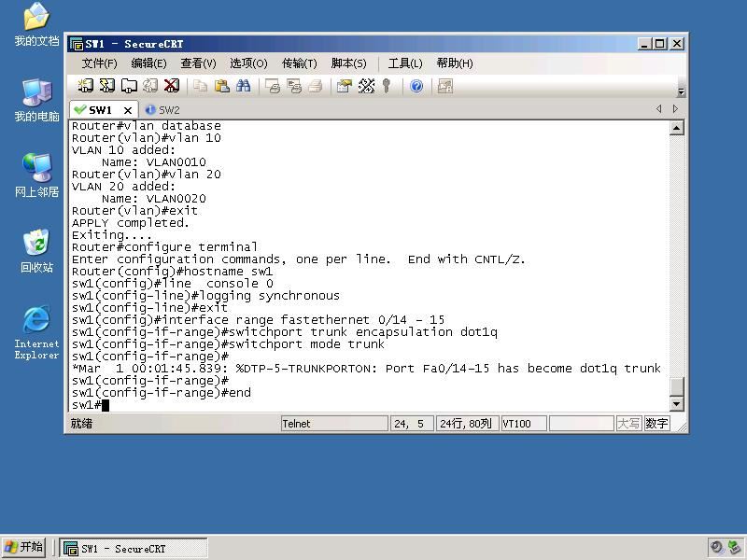Screen dimensions: 747x560
Task: Open the 传输(T) menu
Action: pyautogui.click(x=299, y=63)
